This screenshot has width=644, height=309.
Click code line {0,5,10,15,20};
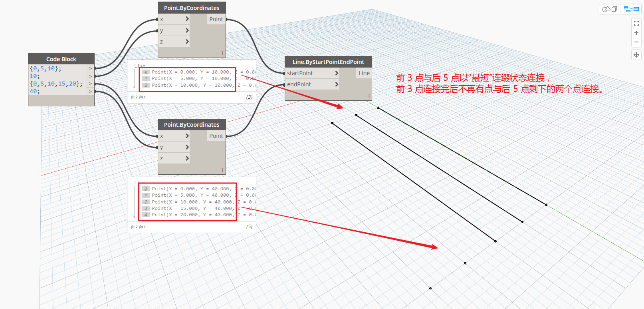(56, 84)
